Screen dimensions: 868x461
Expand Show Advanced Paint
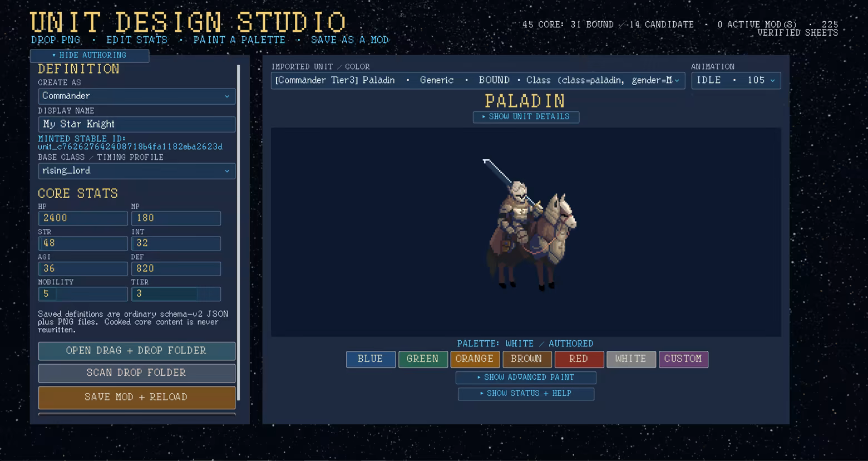click(x=526, y=377)
